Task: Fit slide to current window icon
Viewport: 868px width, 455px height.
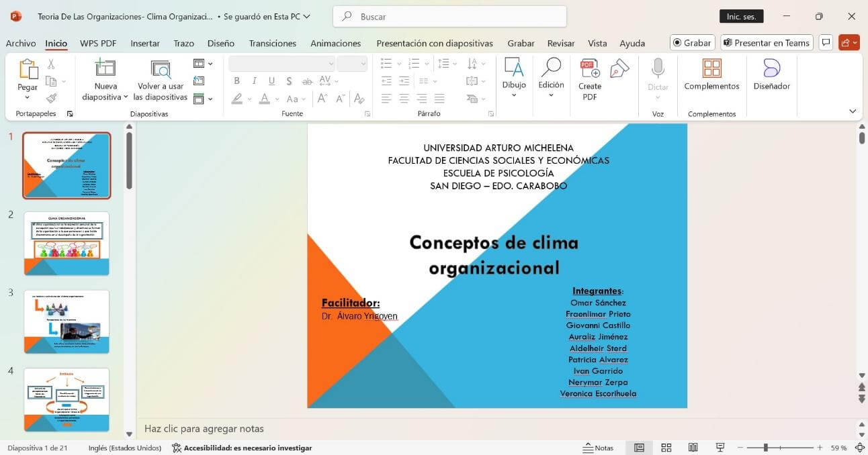Action: tap(859, 448)
